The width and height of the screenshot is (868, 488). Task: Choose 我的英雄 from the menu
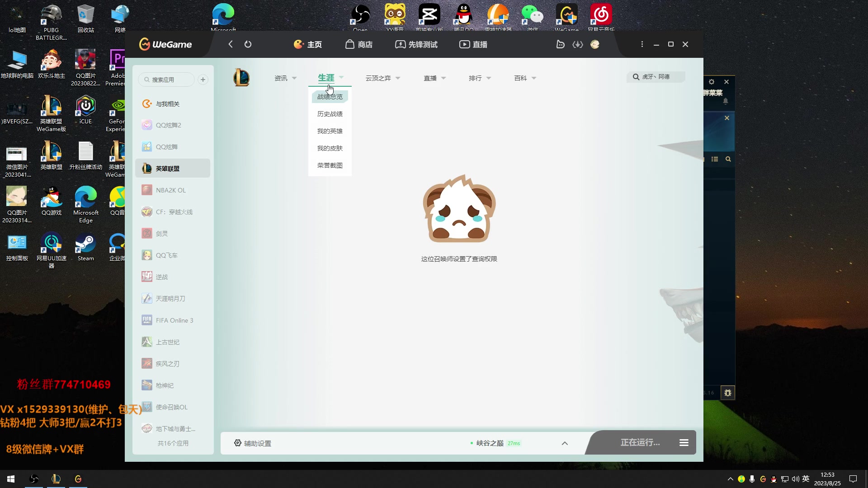330,131
